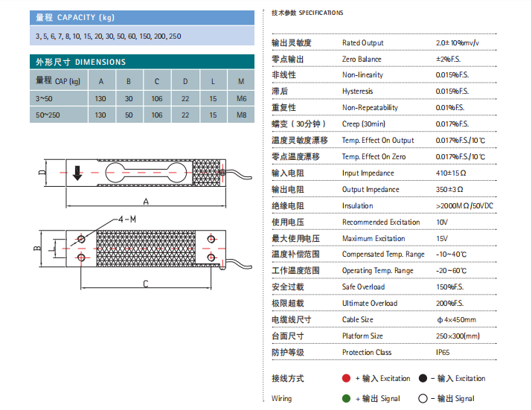Click 'Maximum Excitation' label
The image size is (532, 410).
[x=374, y=238]
